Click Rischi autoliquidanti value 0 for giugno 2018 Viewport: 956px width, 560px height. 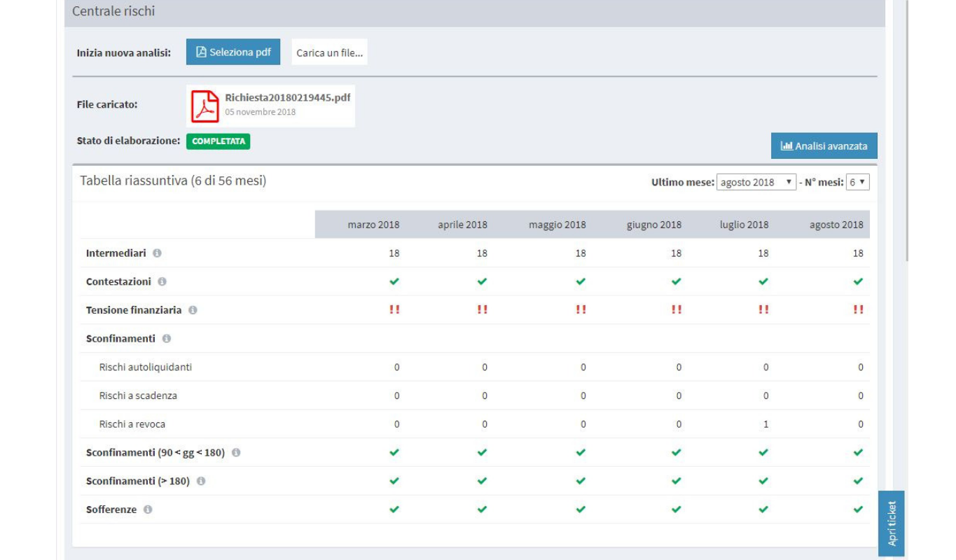[x=679, y=367]
